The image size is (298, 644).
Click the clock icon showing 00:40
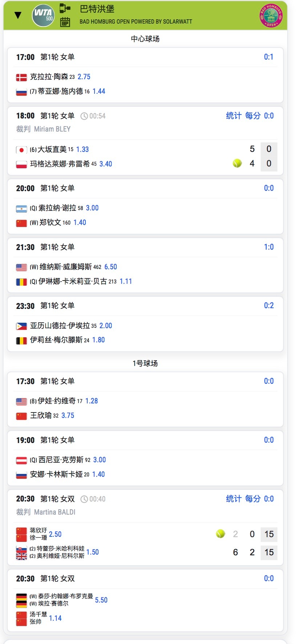click(x=84, y=499)
